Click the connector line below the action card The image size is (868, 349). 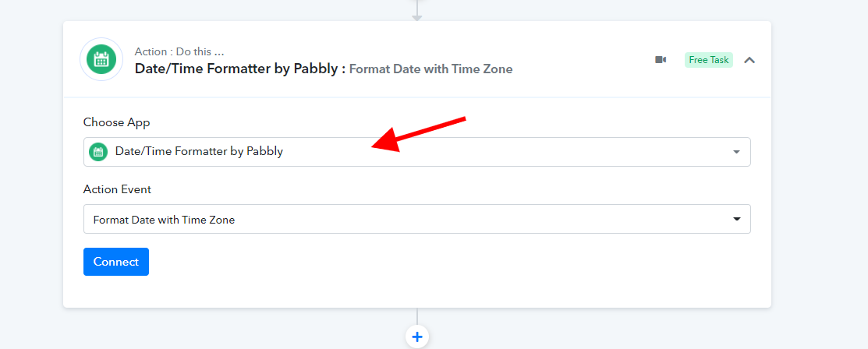[x=416, y=317]
